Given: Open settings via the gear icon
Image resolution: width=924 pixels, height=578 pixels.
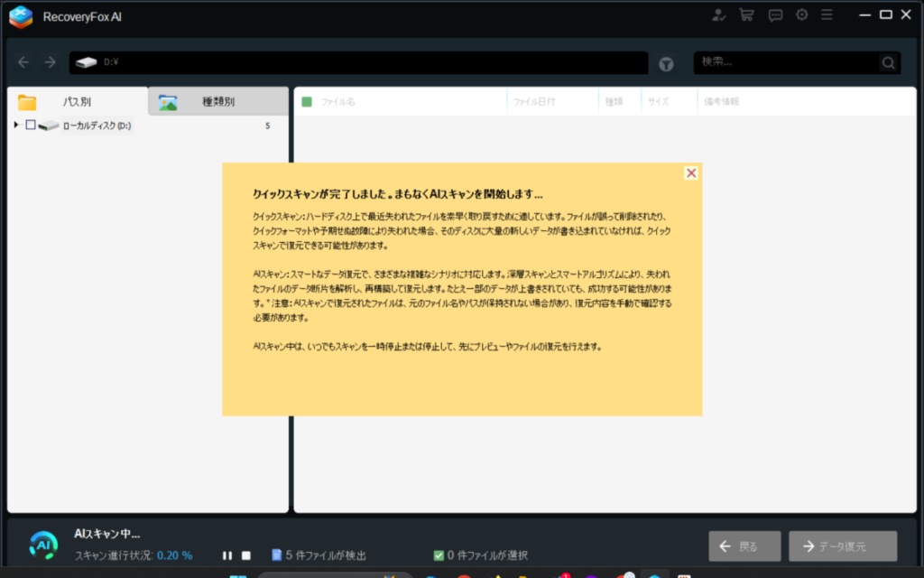Looking at the screenshot, I should click(801, 15).
